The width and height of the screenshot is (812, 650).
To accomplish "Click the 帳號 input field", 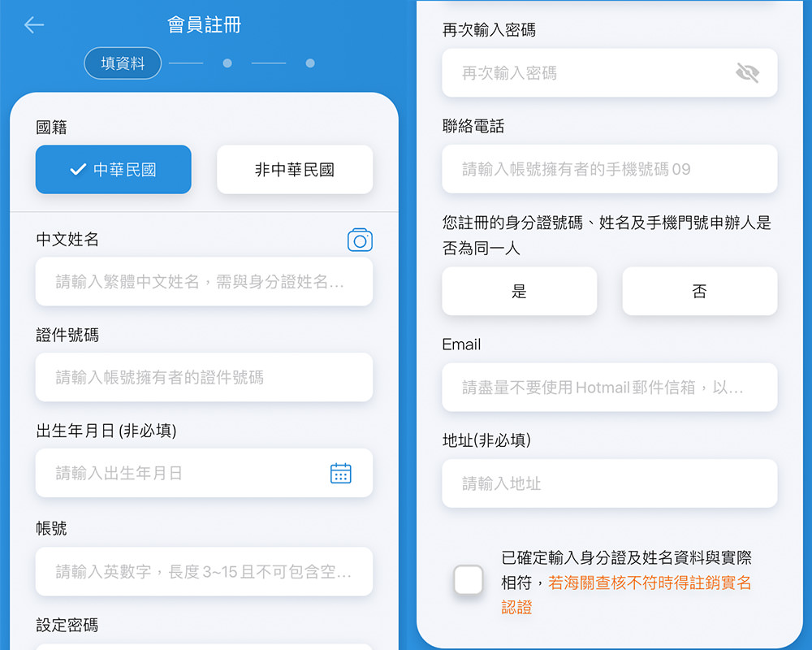I will [203, 571].
